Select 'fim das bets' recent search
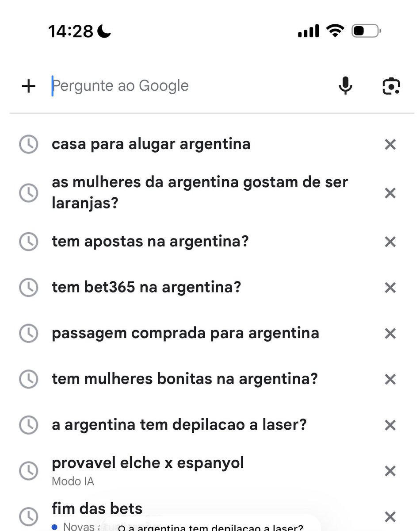This screenshot has height=531, width=420. click(x=97, y=508)
